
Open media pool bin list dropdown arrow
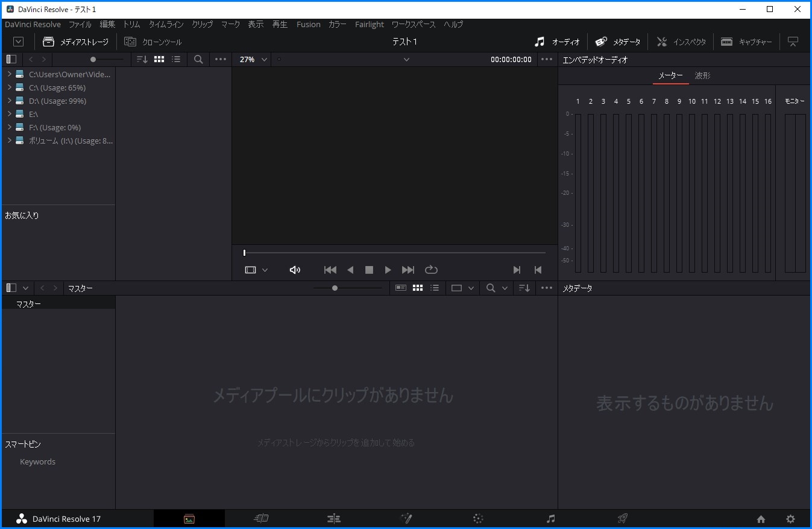click(25, 288)
